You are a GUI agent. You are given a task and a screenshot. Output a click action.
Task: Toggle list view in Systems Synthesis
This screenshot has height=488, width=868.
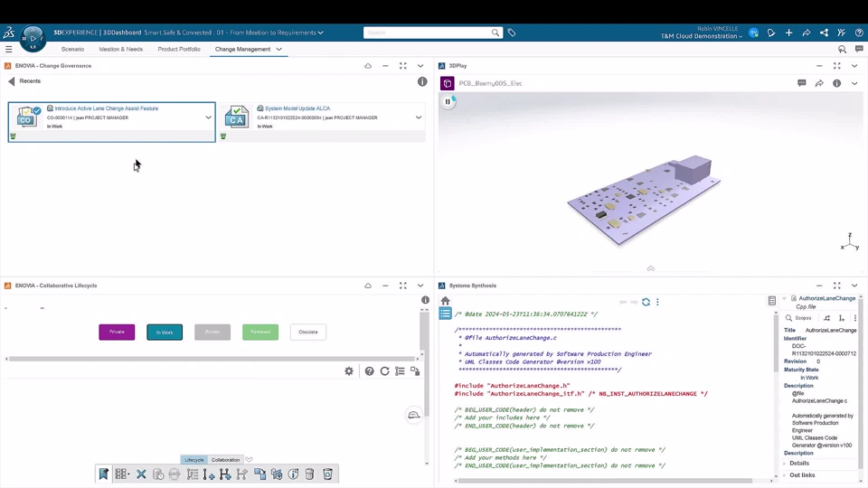tap(445, 314)
